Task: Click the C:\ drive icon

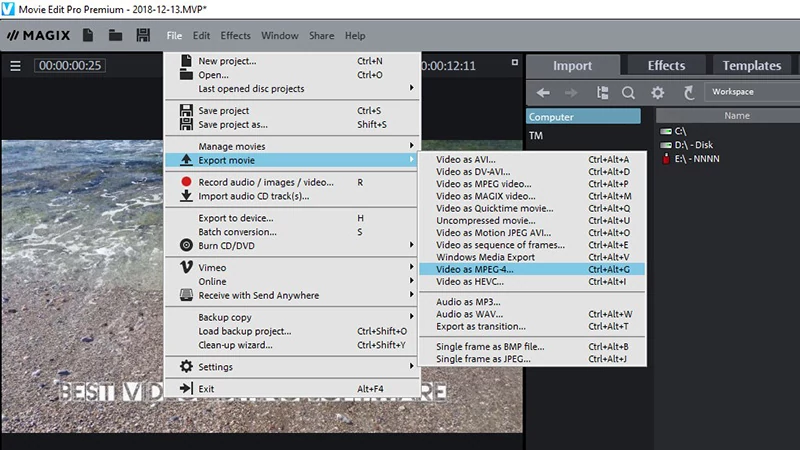Action: (666, 131)
